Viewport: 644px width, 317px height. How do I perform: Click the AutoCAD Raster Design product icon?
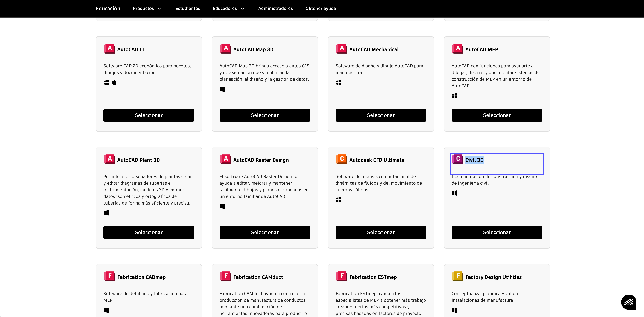click(225, 159)
